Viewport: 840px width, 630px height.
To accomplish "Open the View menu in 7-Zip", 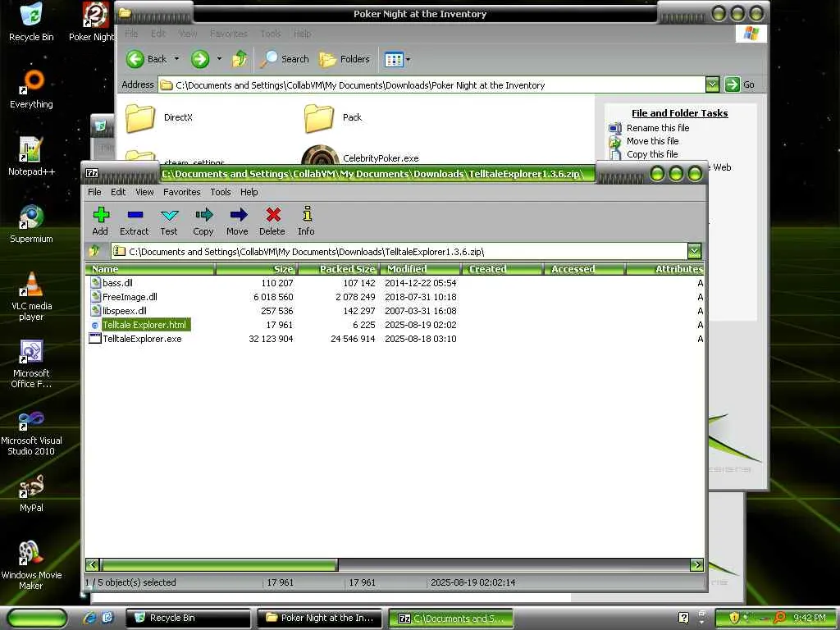I will tap(144, 192).
